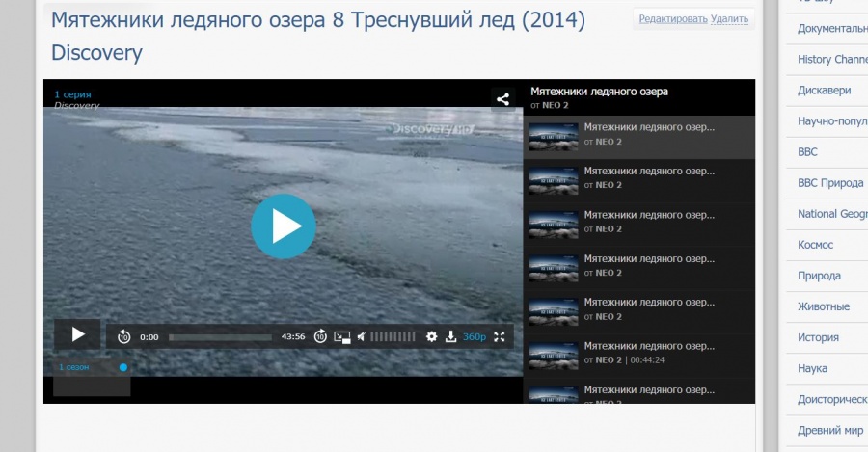Open the Научно-популярные category
This screenshot has width=868, height=452.
[832, 121]
